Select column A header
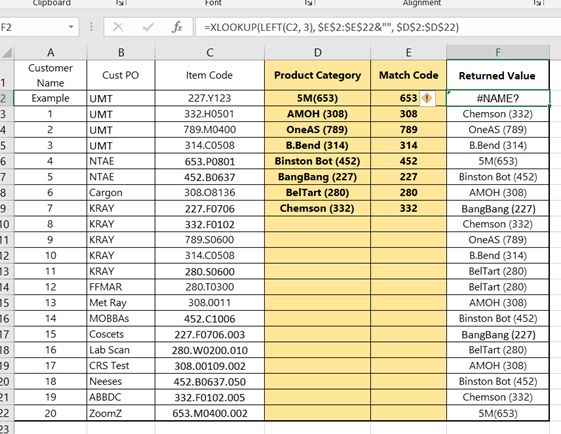 [x=50, y=53]
